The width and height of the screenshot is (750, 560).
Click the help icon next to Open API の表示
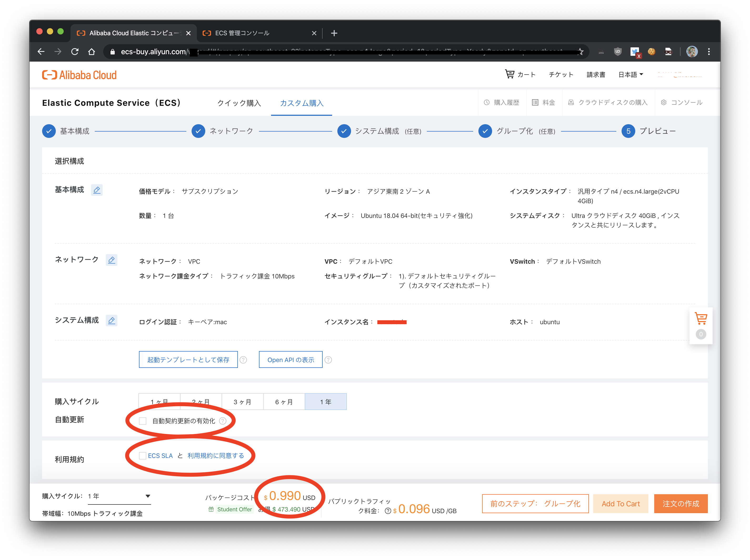328,360
